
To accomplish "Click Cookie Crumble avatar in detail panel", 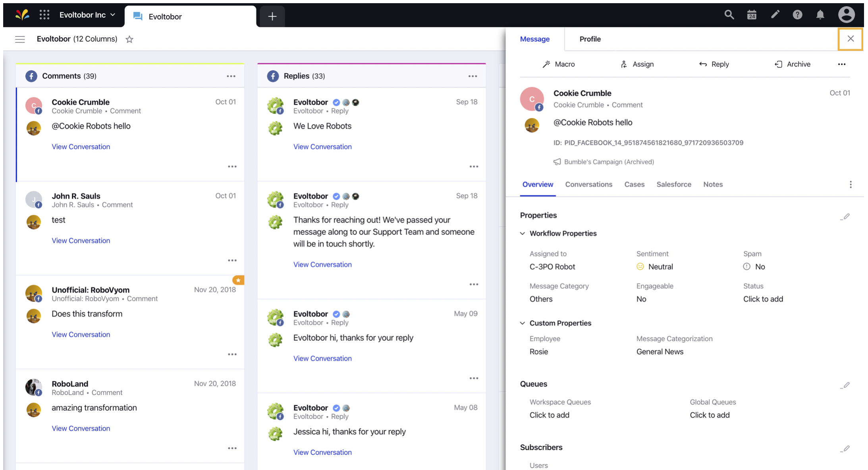I will tap(532, 99).
